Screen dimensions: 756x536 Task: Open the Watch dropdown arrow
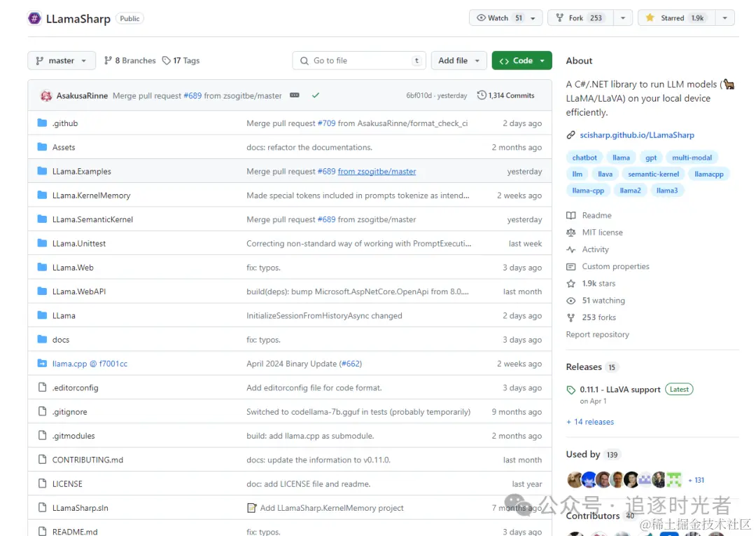click(533, 18)
